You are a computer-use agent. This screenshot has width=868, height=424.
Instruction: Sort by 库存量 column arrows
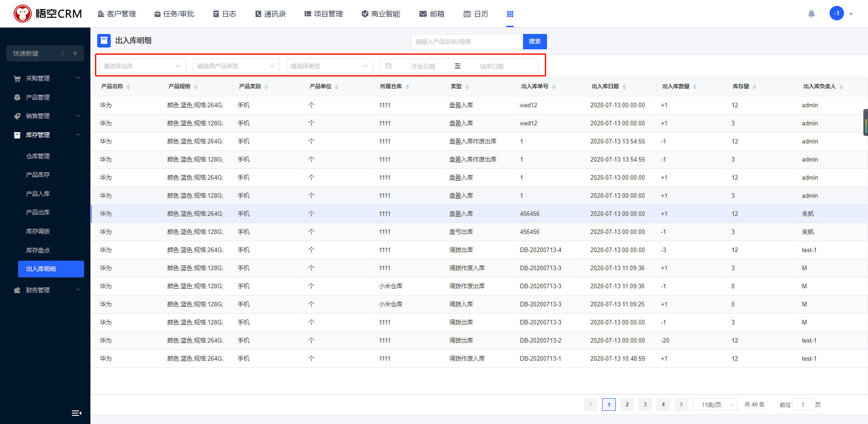(x=755, y=86)
